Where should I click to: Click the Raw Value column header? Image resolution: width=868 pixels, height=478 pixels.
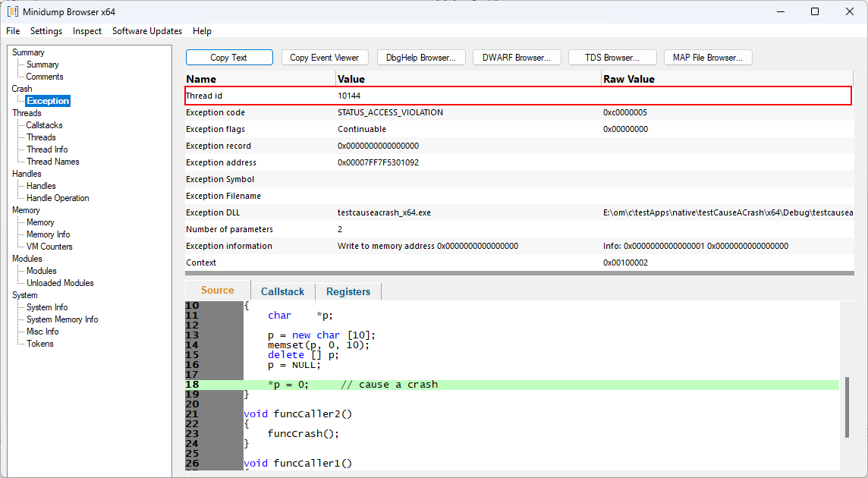pyautogui.click(x=728, y=79)
